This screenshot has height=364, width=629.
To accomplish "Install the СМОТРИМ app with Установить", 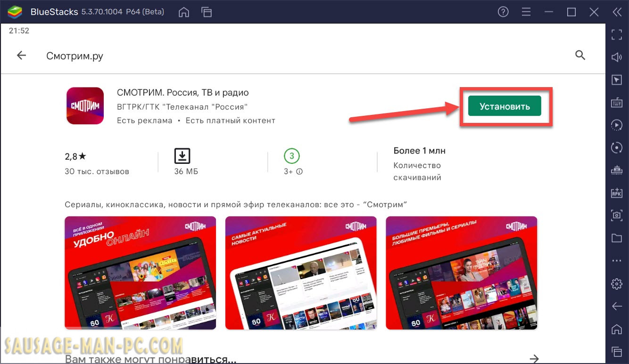I will (x=505, y=106).
